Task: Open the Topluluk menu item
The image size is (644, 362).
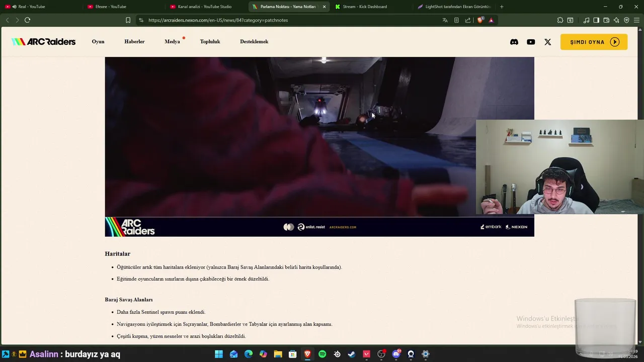Action: point(210,42)
